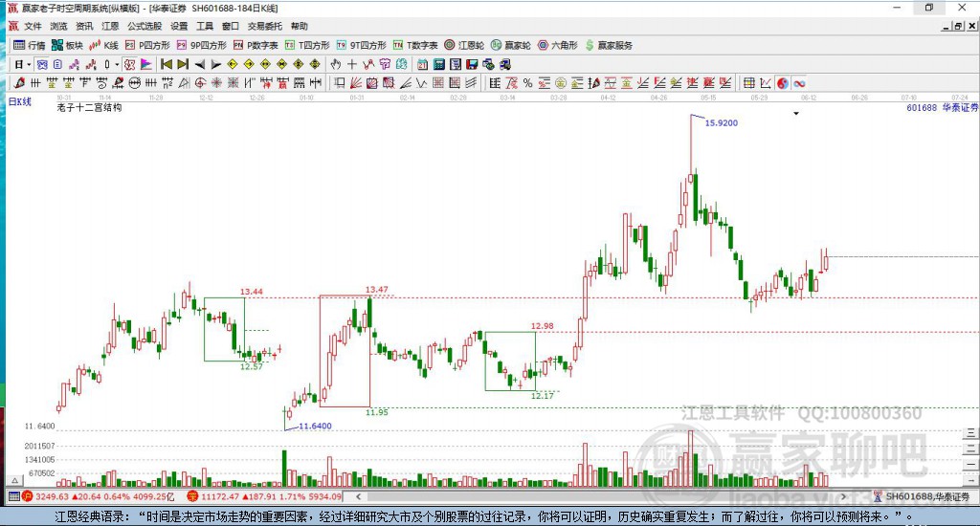
Task: Click the small black triangle marker on the chart
Action: point(796,114)
